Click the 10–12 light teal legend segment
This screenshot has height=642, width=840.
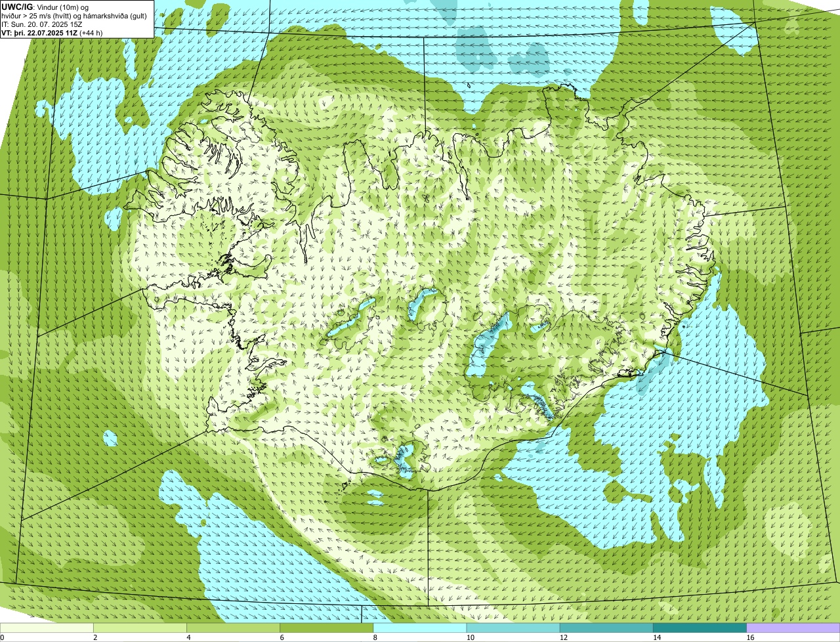coord(513,628)
